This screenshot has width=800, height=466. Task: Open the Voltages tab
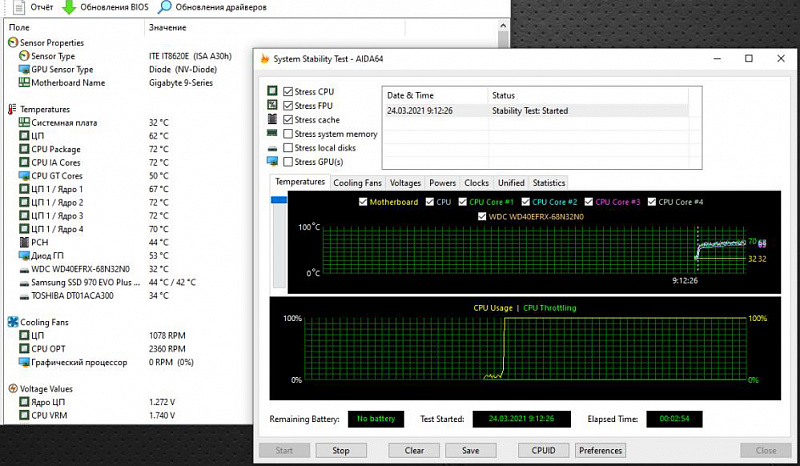tap(405, 183)
